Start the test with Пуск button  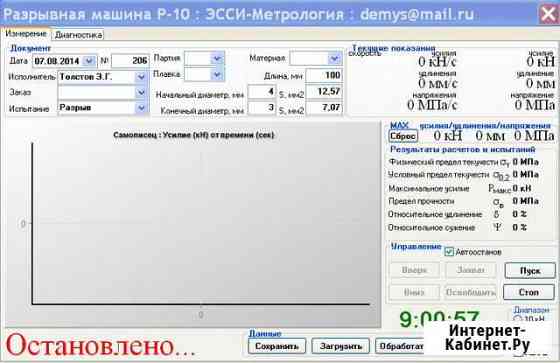pyautogui.click(x=530, y=271)
